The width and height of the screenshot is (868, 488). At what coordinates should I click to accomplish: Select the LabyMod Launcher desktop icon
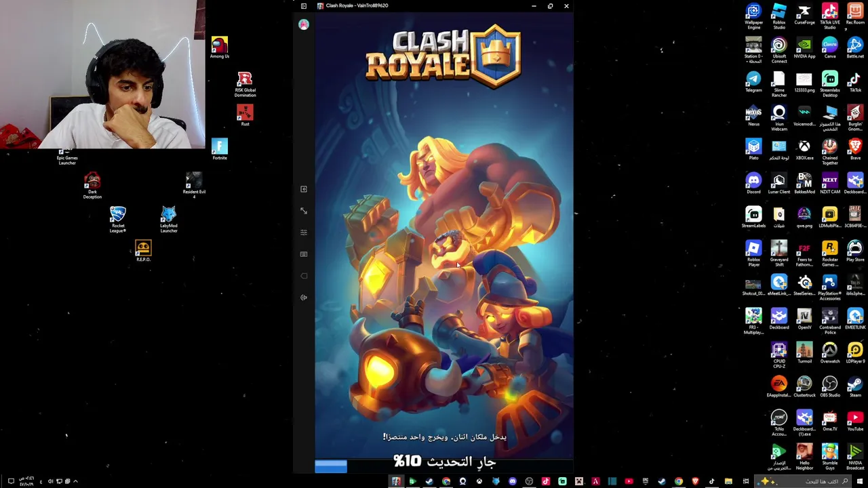[169, 220]
